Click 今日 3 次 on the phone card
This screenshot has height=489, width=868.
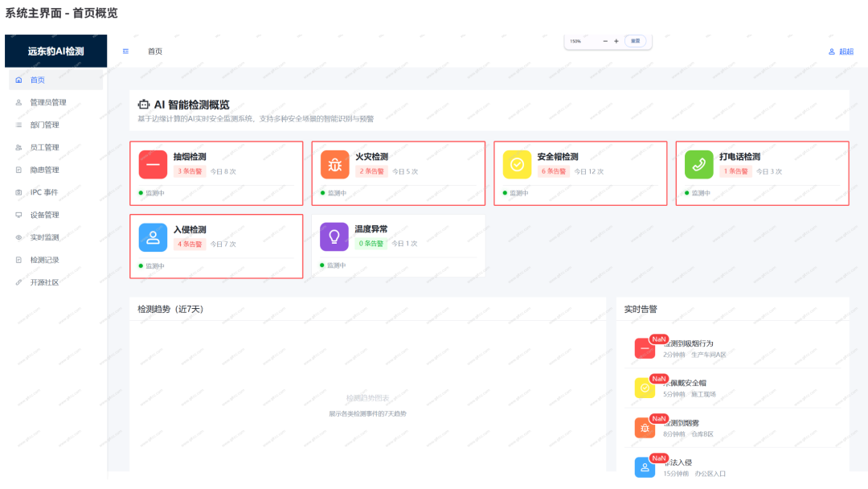pyautogui.click(x=769, y=171)
